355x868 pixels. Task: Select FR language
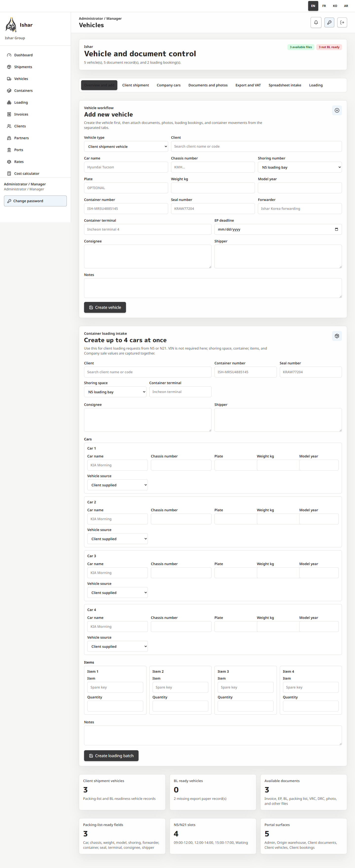tap(324, 6)
